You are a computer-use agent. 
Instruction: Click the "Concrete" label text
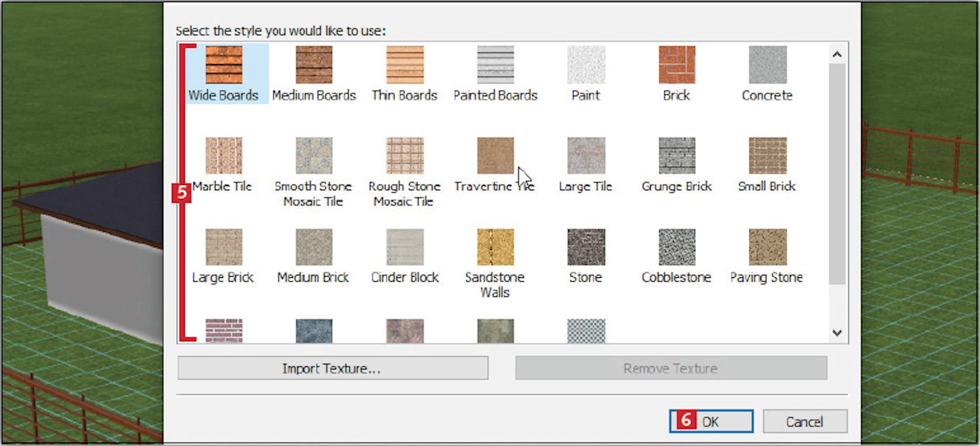[767, 95]
